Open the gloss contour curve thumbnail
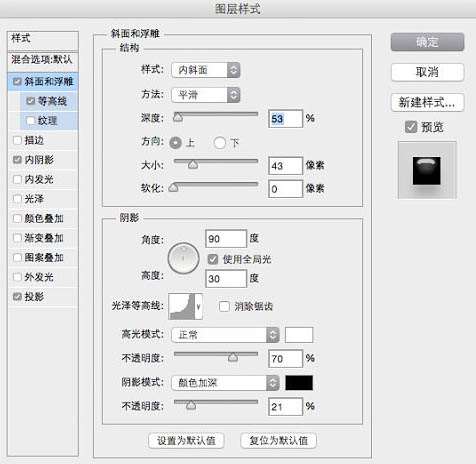The width and height of the screenshot is (476, 464). click(x=182, y=306)
